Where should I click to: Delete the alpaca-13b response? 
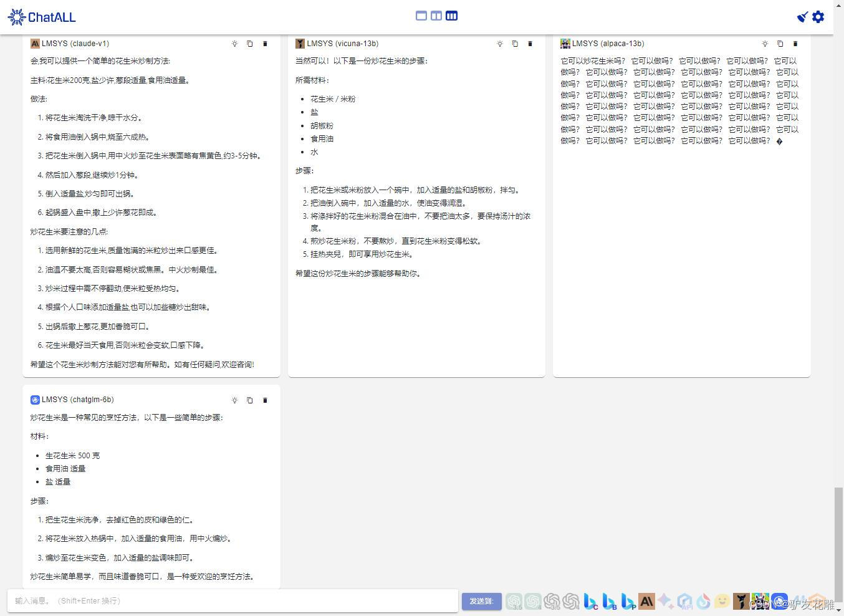point(795,44)
